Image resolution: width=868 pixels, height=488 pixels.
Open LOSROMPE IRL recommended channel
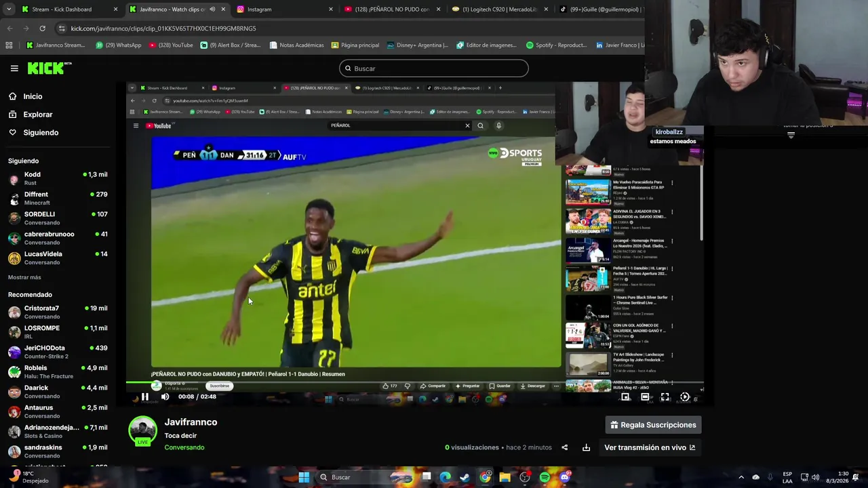click(58, 331)
